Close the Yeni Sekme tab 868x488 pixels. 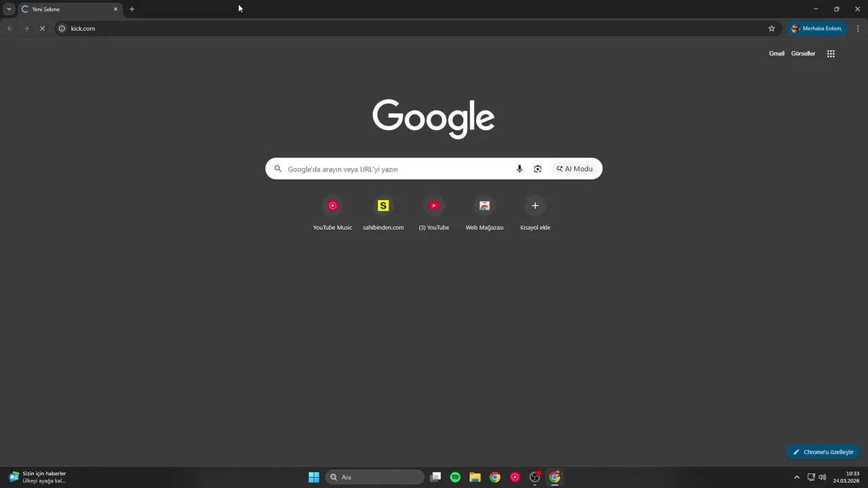pyautogui.click(x=115, y=9)
